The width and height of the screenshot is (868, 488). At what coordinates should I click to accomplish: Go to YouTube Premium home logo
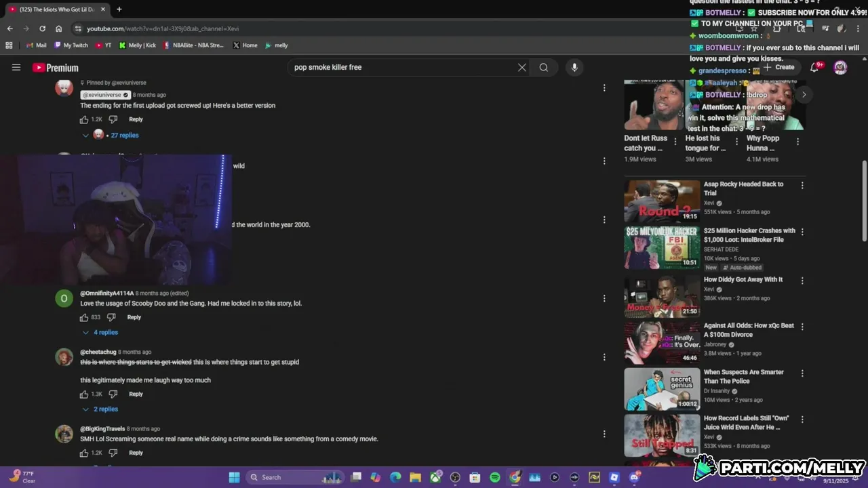[x=56, y=68]
